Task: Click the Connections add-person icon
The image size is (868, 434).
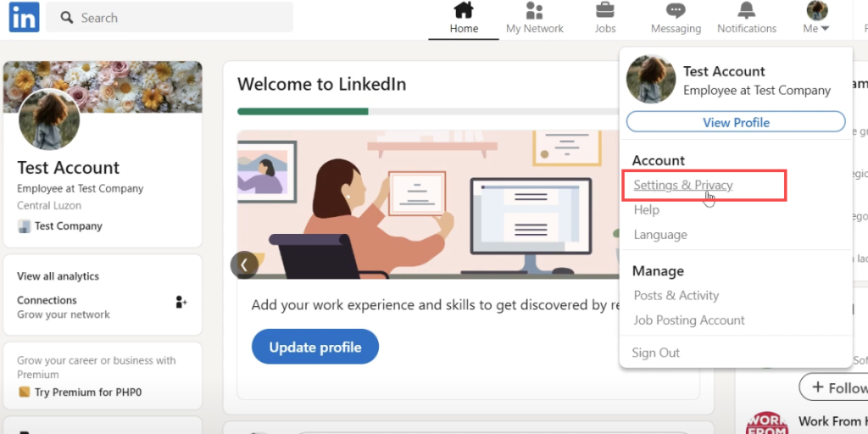Action: 181,302
